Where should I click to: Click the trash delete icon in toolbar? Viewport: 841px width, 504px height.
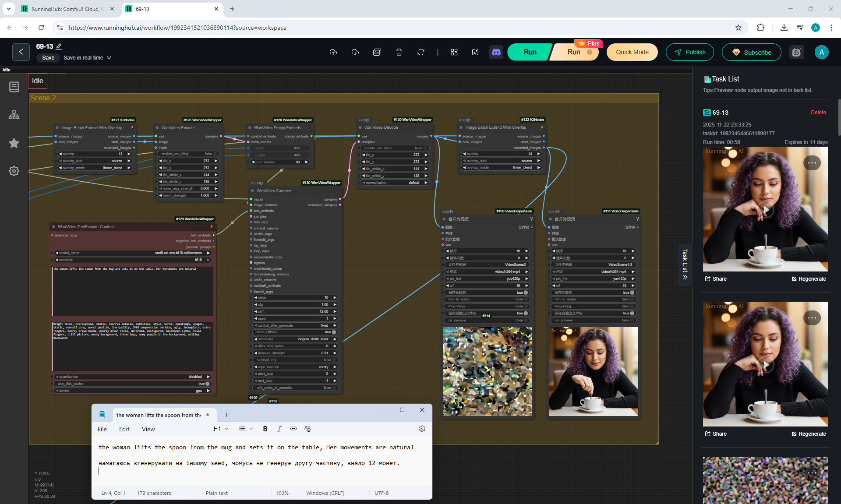click(x=399, y=52)
